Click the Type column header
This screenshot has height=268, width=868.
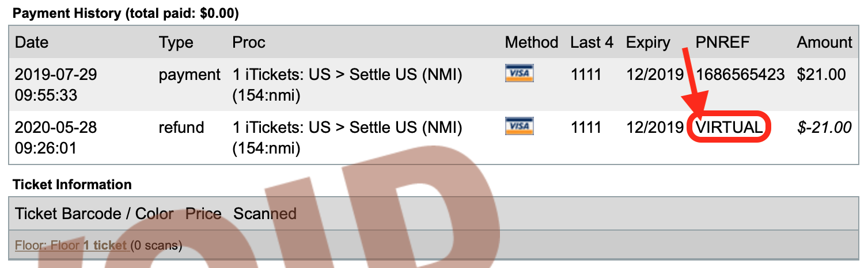pyautogui.click(x=176, y=43)
